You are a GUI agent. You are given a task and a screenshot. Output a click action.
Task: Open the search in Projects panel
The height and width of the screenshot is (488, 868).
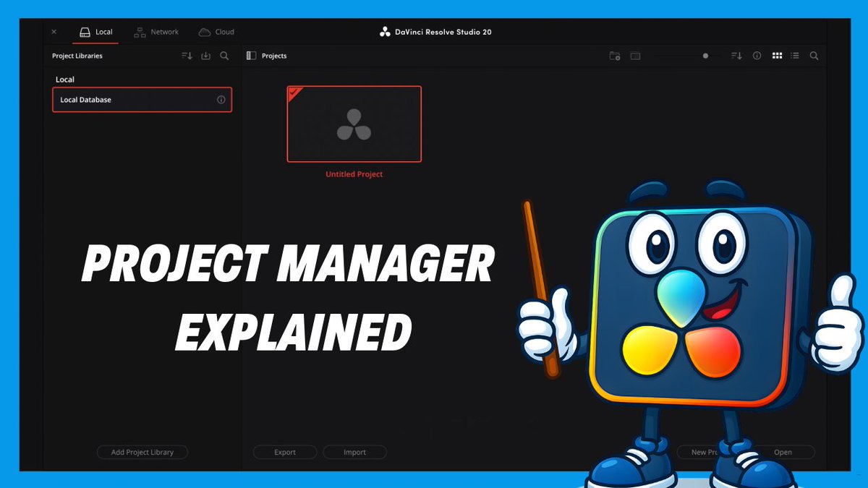[x=814, y=56]
